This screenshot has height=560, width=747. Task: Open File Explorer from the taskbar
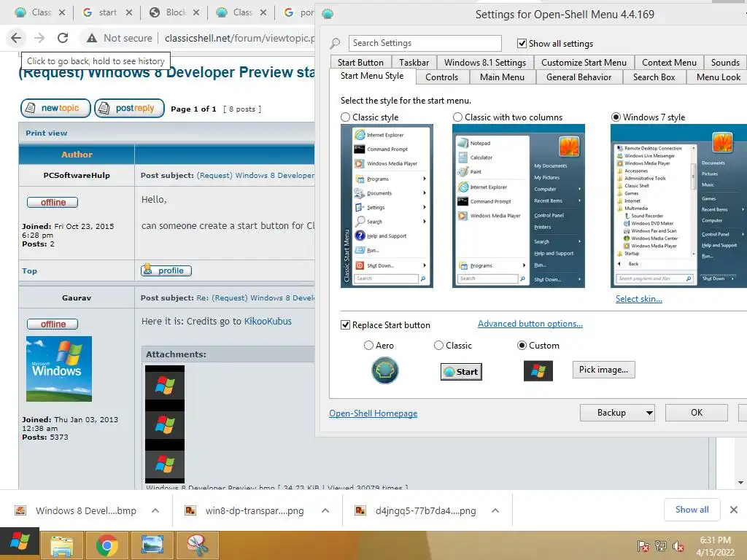pyautogui.click(x=62, y=545)
